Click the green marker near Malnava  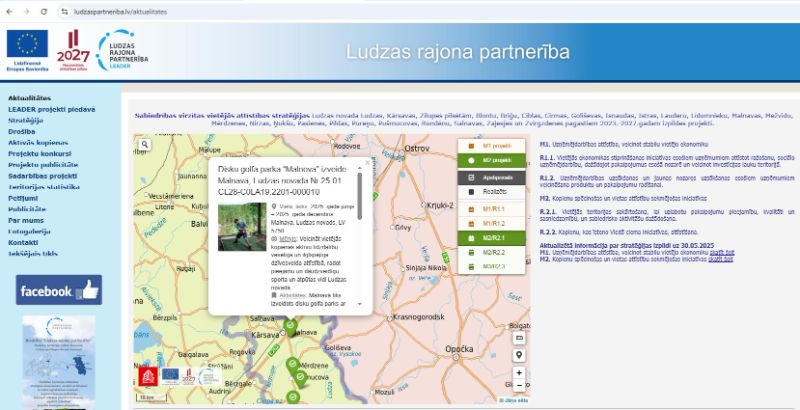point(290,326)
